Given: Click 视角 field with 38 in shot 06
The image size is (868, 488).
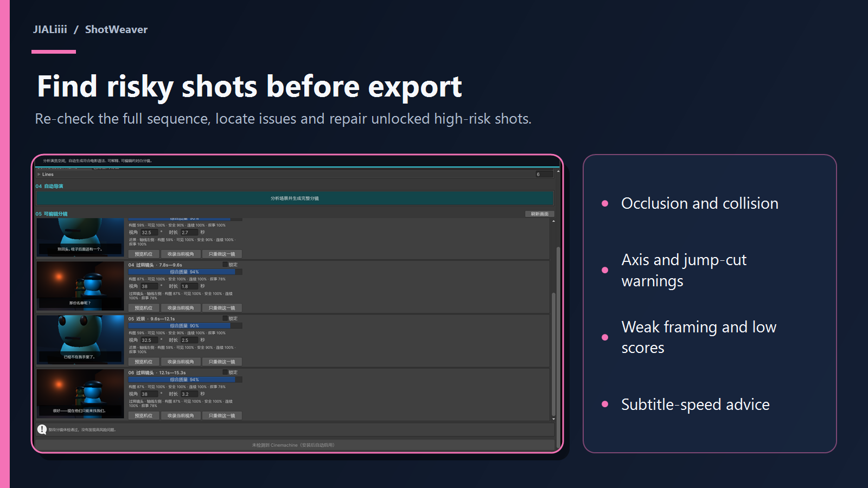Looking at the screenshot, I should tap(149, 394).
